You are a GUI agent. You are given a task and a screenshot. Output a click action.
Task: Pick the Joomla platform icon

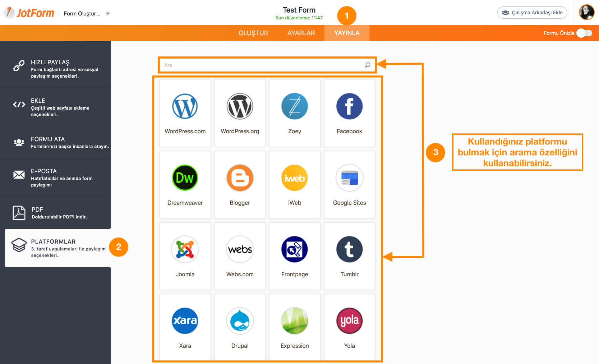[x=185, y=249]
